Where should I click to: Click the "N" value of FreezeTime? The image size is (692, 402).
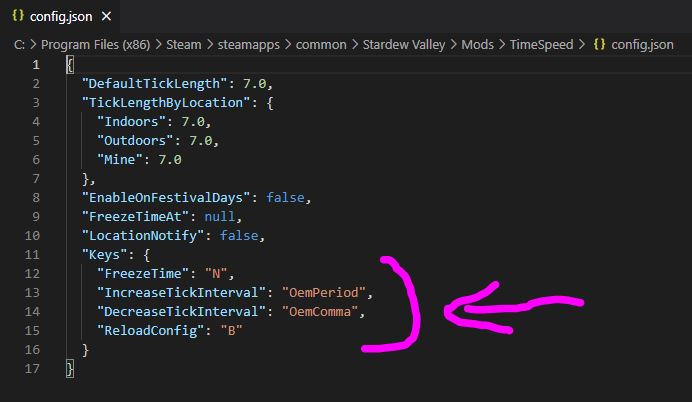point(216,273)
